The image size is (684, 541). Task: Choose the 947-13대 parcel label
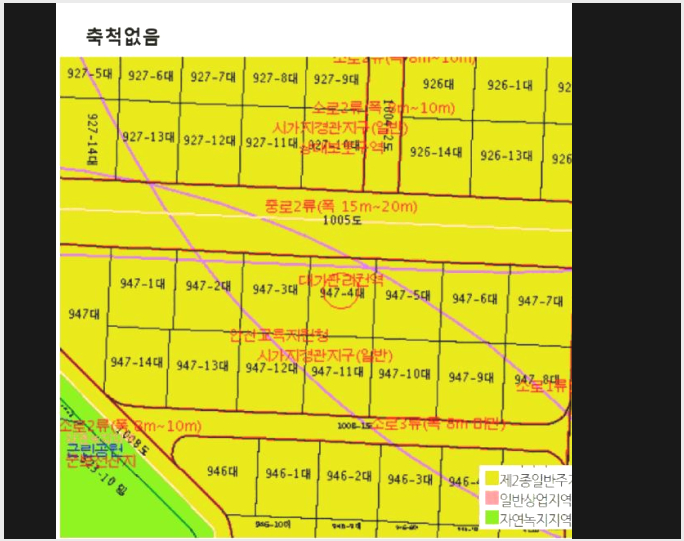(202, 366)
